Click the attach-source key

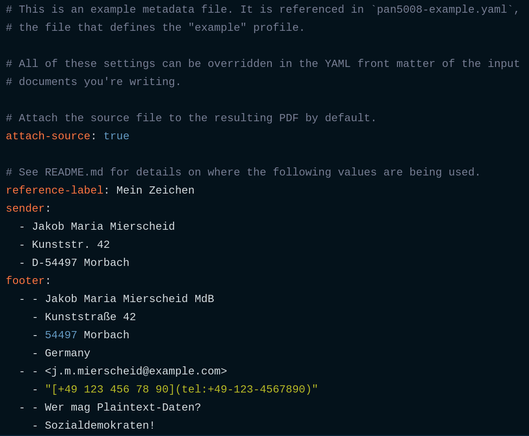[48, 136]
